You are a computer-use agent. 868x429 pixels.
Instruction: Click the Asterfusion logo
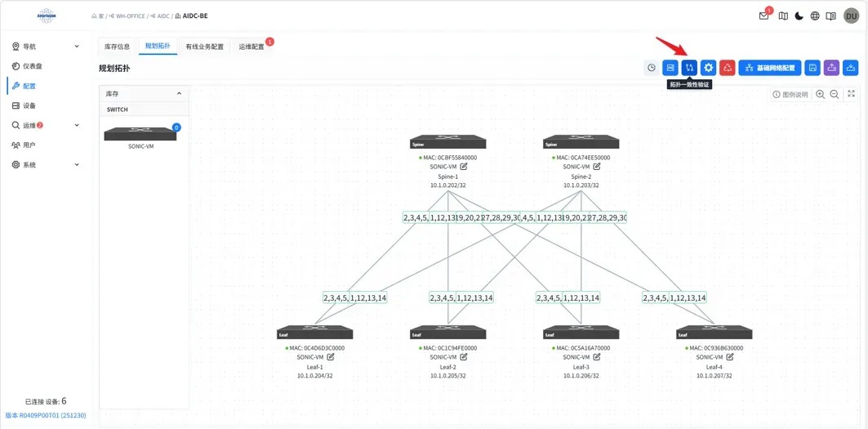click(46, 16)
